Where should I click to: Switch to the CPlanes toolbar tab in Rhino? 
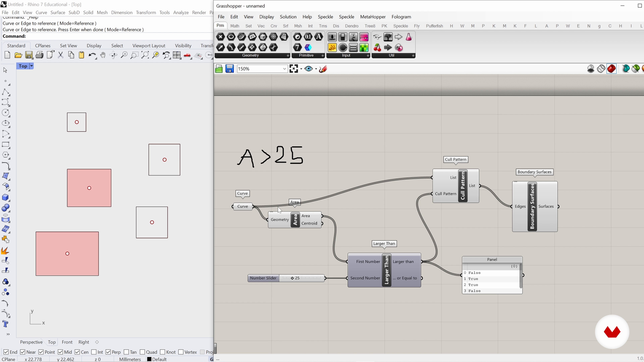pyautogui.click(x=43, y=46)
